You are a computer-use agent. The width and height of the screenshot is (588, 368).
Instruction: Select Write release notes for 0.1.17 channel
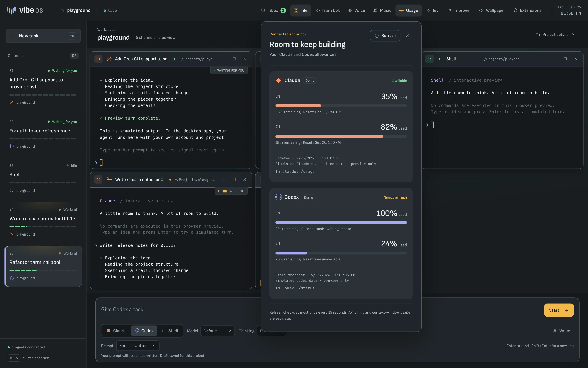[x=43, y=222]
